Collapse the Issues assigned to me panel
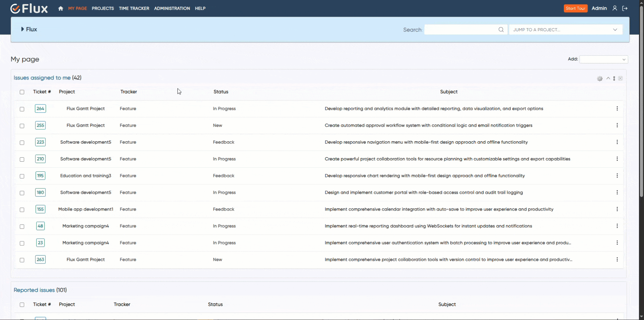Screen dimensions: 644x320 tap(608, 78)
